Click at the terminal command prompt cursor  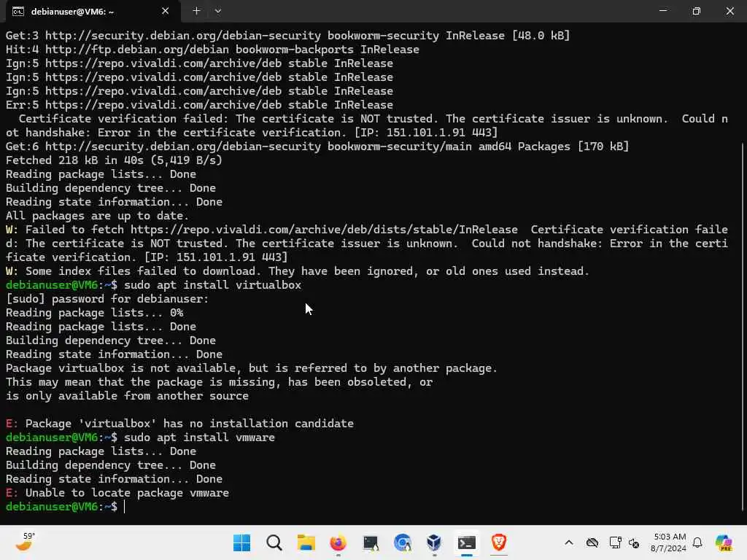pos(125,507)
